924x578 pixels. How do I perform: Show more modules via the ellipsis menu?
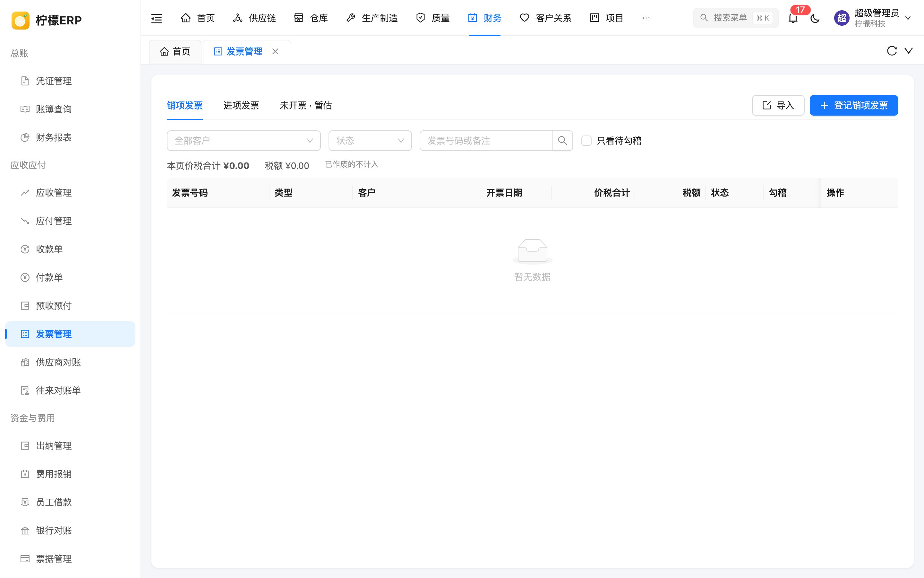[646, 18]
